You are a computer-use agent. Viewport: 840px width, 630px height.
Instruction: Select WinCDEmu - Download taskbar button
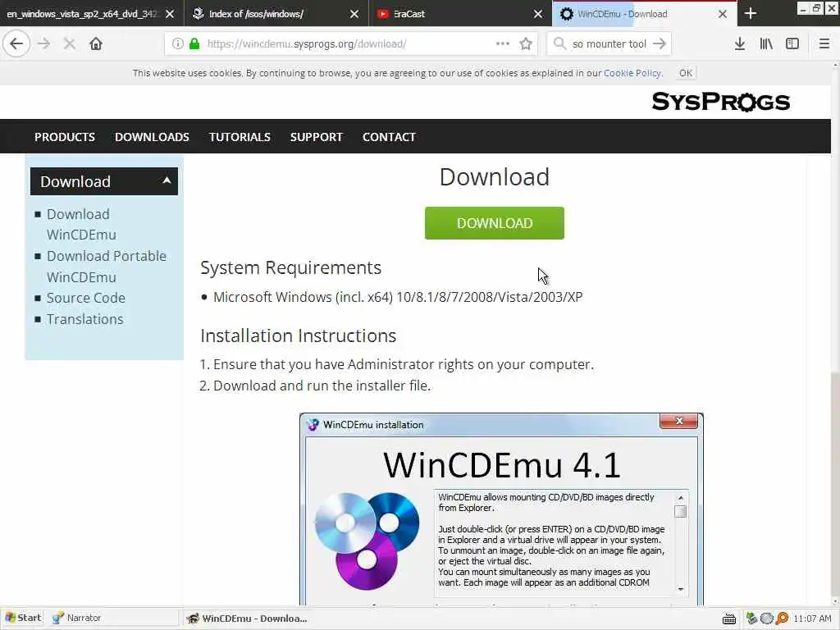pos(246,619)
